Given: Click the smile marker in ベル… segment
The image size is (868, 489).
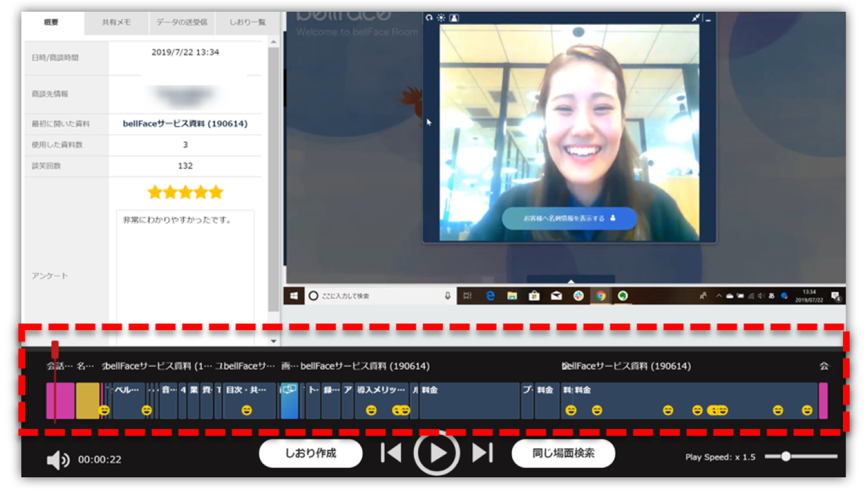Looking at the screenshot, I should point(146,410).
